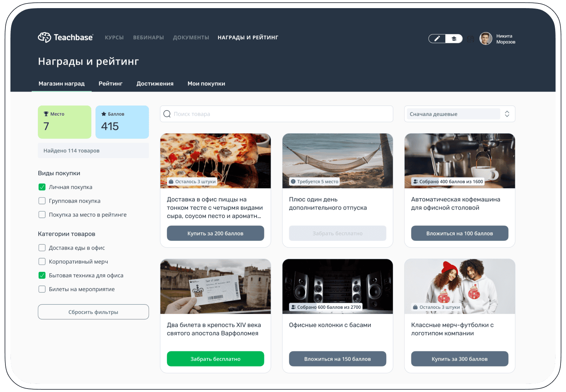This screenshot has width=566, height=392.
Task: Uncheck Бытовая техника для офиса category
Action: (x=42, y=275)
